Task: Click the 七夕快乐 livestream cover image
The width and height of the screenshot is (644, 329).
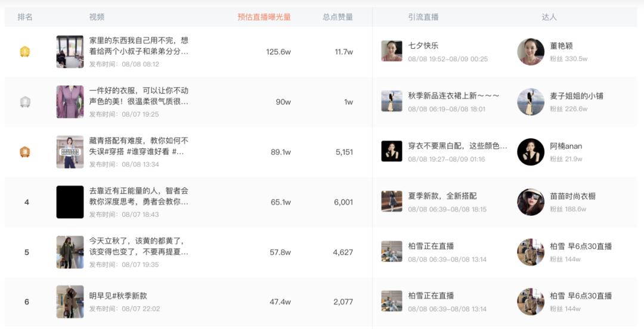Action: point(392,51)
